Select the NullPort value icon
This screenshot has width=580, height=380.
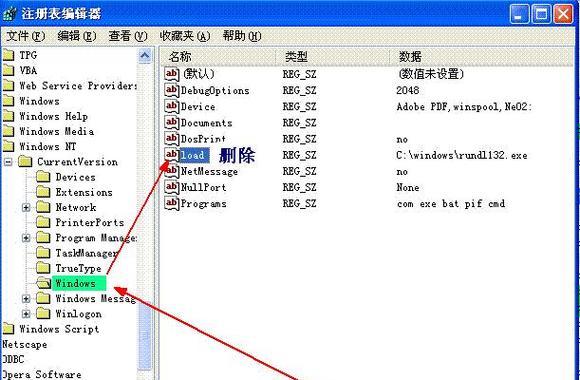(171, 187)
